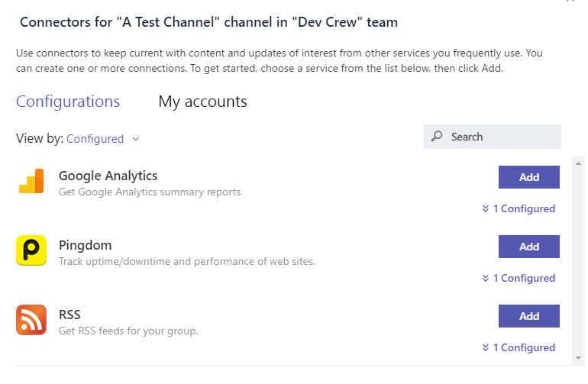Expand RSS 1 Configured list
Image resolution: width=588 pixels, height=384 pixels.
519,347
